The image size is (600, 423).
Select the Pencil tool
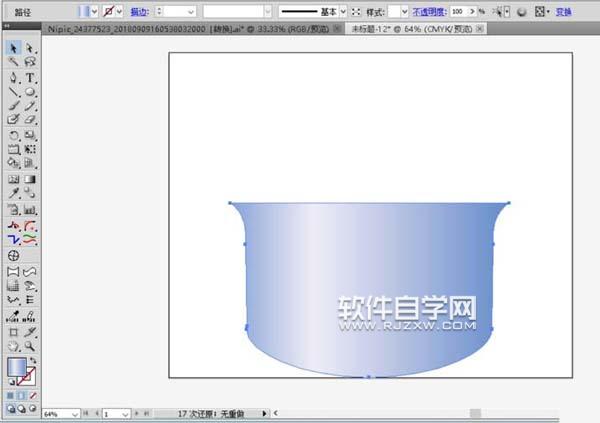(x=30, y=106)
